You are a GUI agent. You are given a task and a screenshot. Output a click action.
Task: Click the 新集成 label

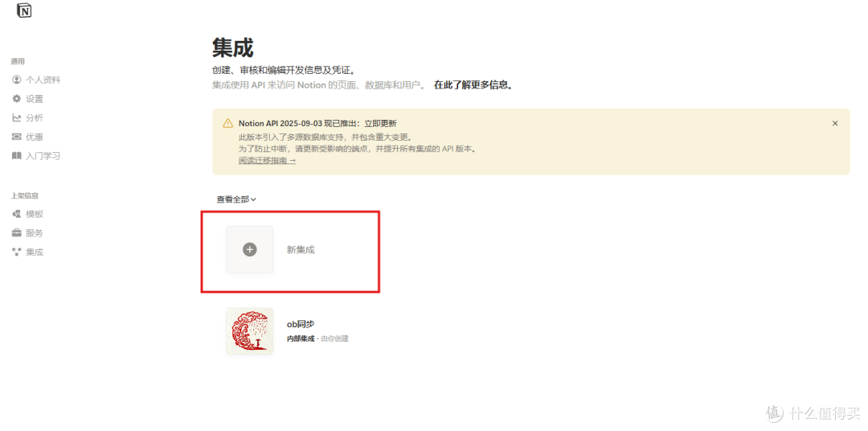pos(301,250)
